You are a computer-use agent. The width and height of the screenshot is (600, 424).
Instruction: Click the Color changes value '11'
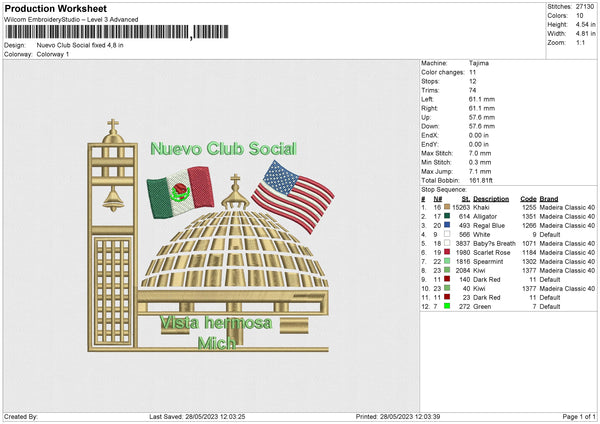click(473, 72)
